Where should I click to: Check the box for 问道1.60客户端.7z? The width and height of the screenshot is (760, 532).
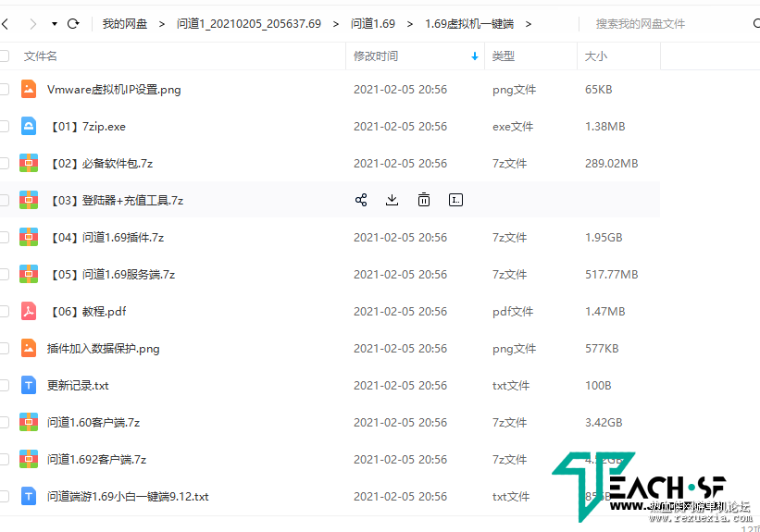pyautogui.click(x=5, y=423)
